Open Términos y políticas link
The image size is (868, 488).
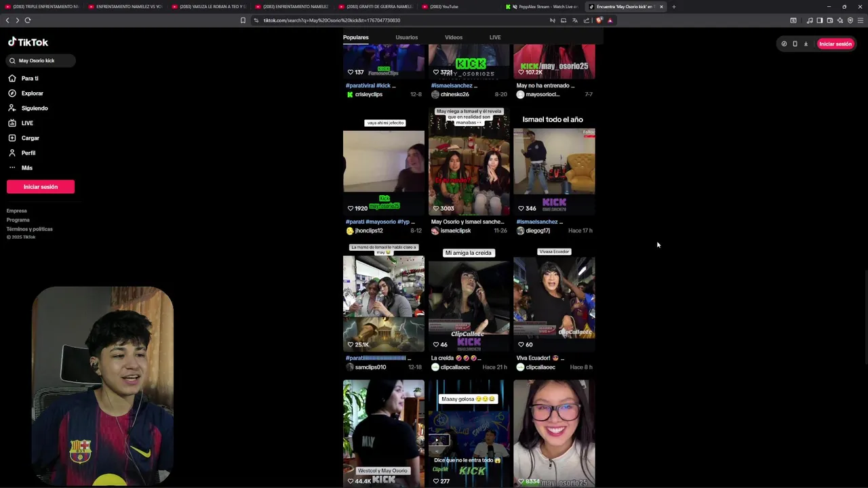click(30, 229)
